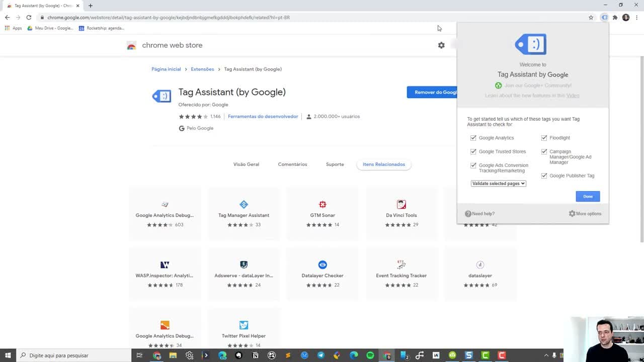The width and height of the screenshot is (644, 362).
Task: Open the Chrome extensions puzzle icon
Action: coord(615,17)
